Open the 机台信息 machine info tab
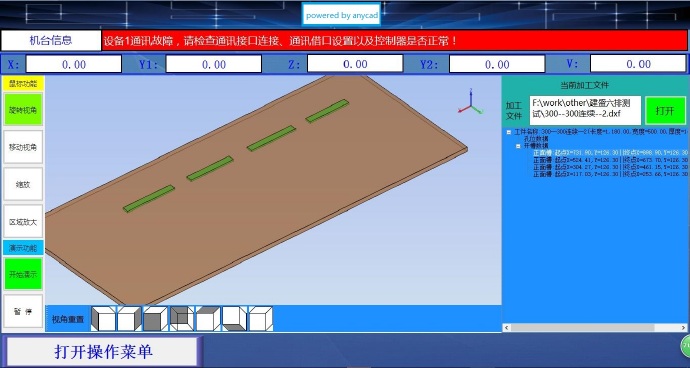Image resolution: width=690 pixels, height=368 pixels. click(x=51, y=40)
